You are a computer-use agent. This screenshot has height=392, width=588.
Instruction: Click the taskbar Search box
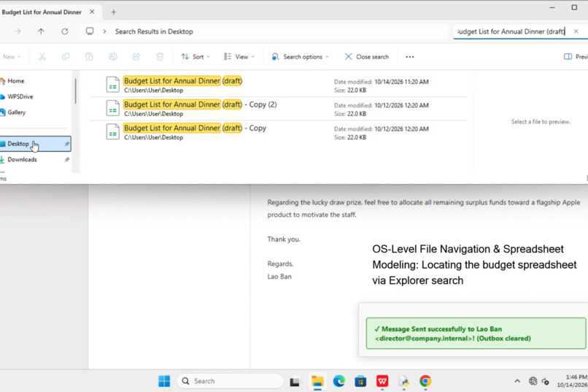click(x=231, y=381)
